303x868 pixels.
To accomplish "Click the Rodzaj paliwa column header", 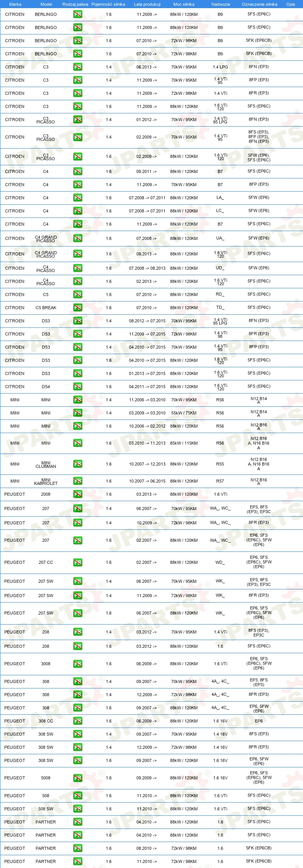I will 75,4.
